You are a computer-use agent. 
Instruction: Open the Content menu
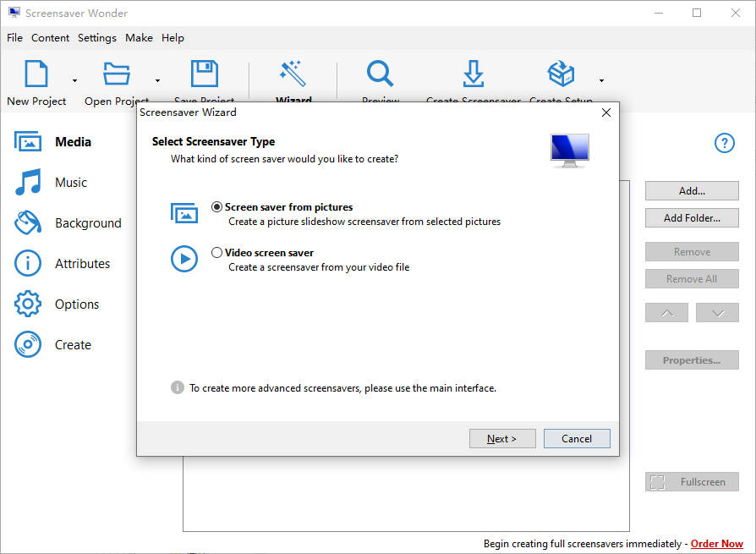(51, 38)
